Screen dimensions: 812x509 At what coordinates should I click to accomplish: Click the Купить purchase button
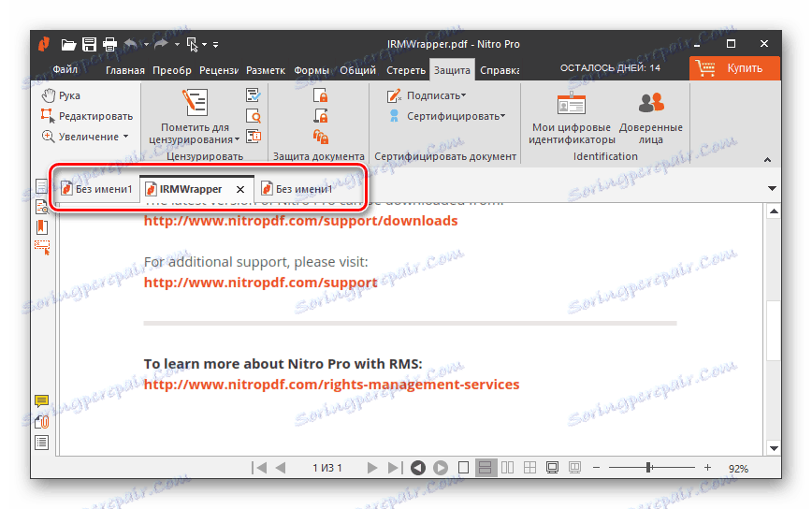tap(735, 68)
